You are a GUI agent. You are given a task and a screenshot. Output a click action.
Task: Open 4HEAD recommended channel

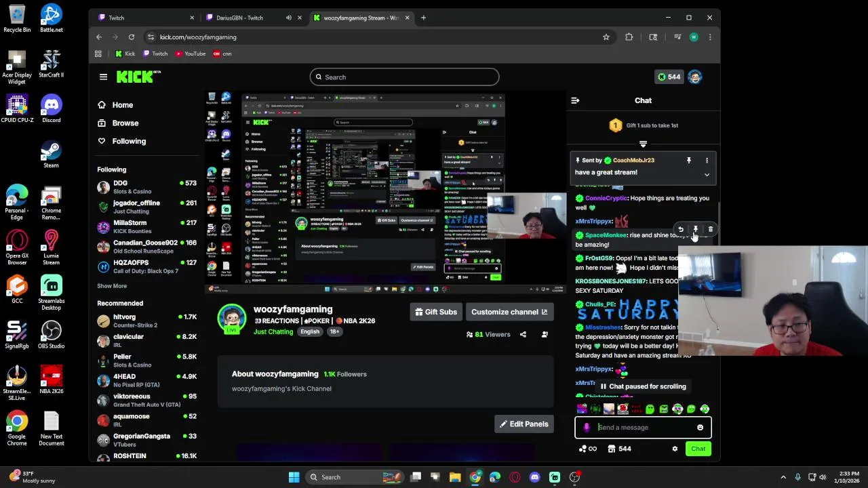pyautogui.click(x=146, y=380)
